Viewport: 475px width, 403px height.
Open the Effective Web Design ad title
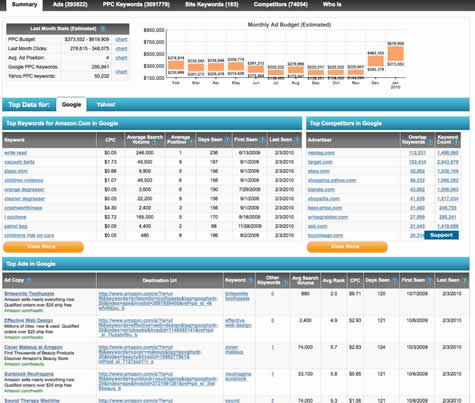(x=29, y=320)
